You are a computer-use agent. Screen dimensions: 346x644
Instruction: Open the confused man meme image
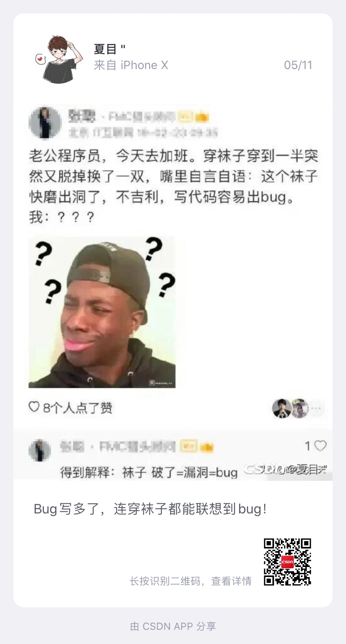point(102,312)
